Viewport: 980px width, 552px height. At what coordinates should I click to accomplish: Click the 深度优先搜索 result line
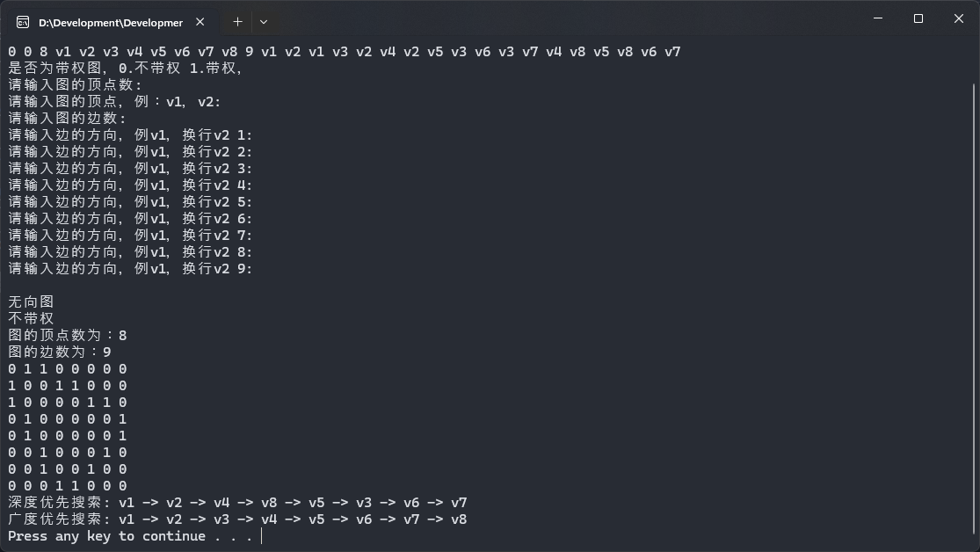click(x=237, y=503)
